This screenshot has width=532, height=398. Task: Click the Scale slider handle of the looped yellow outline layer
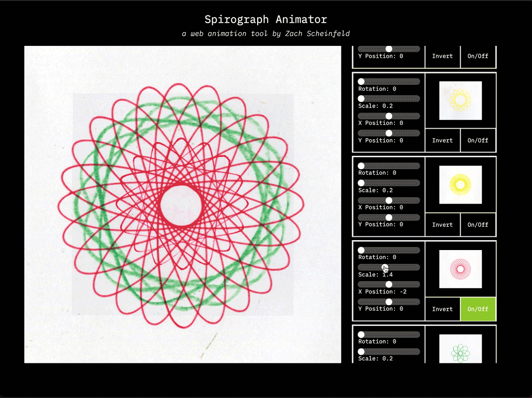pyautogui.click(x=362, y=99)
